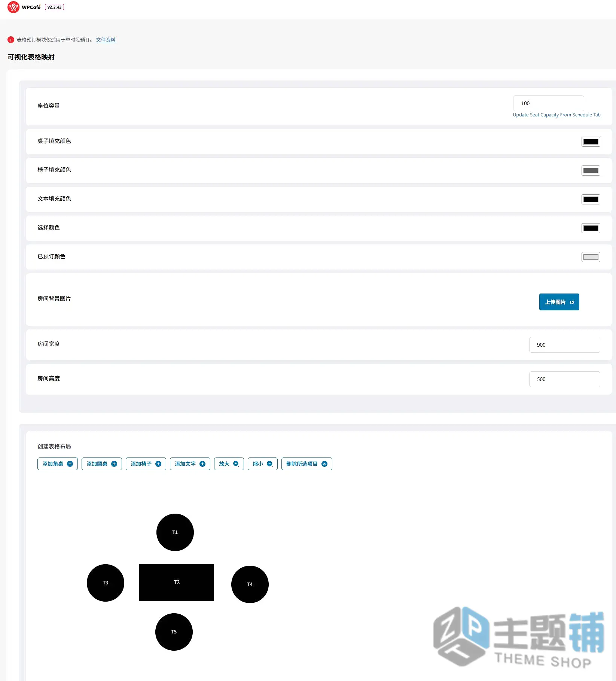Open the 椅子填充颜色 color swatch
Screen dimensions: 616x681
591,171
